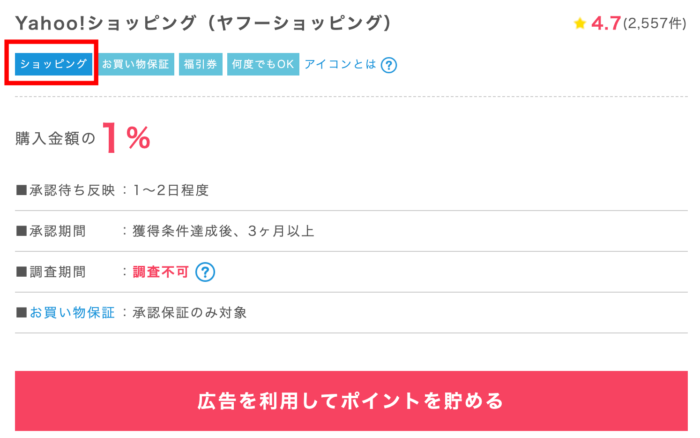
Task: Click the お買い物保証 badge tag
Action: 136,65
